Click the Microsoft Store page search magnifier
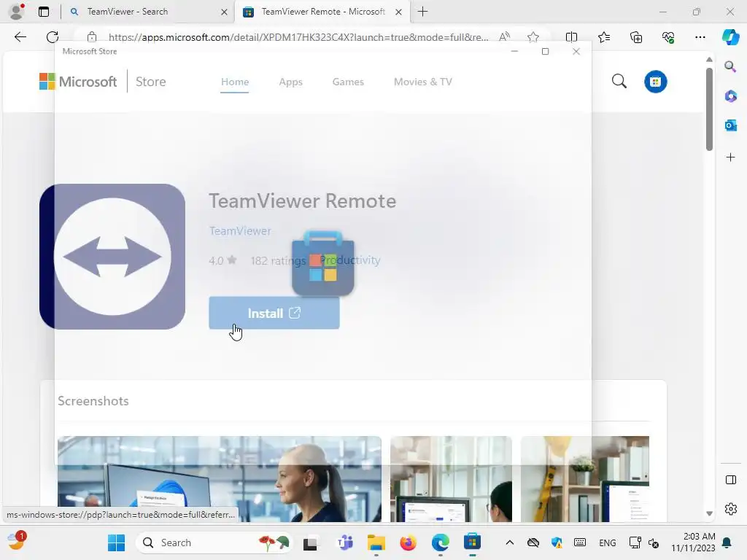The width and height of the screenshot is (747, 560). (619, 82)
